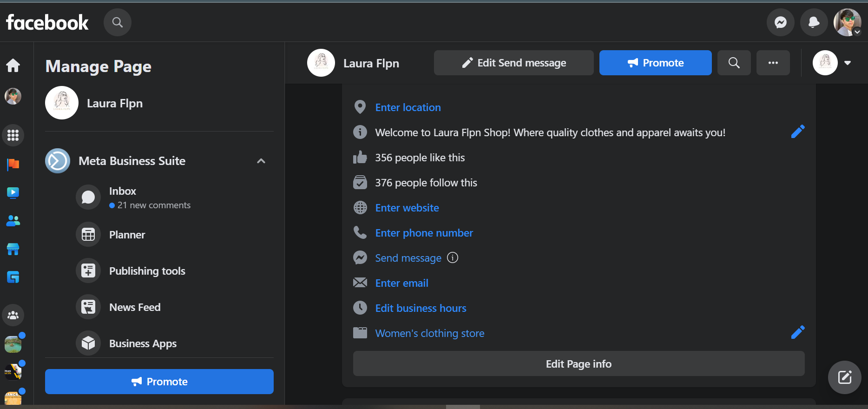Click the Edit business hours link
This screenshot has height=409, width=868.
click(421, 308)
